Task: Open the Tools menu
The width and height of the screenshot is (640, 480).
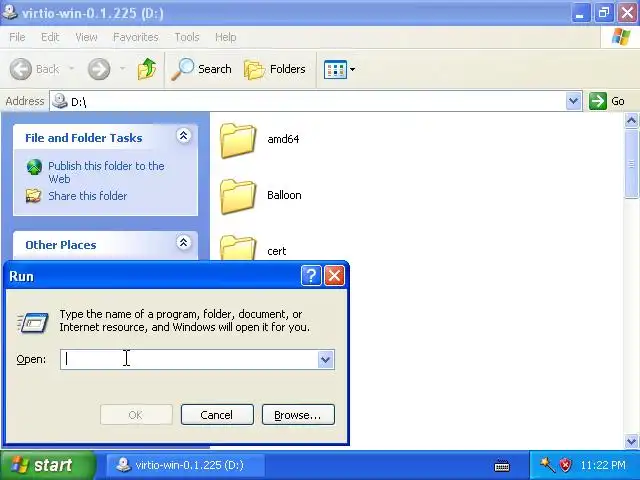Action: coord(187,37)
